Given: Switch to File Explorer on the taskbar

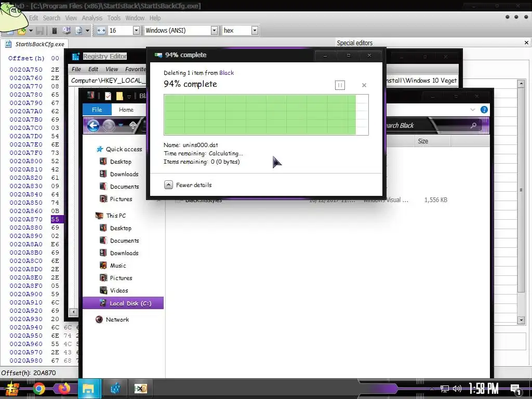Looking at the screenshot, I should [x=89, y=389].
